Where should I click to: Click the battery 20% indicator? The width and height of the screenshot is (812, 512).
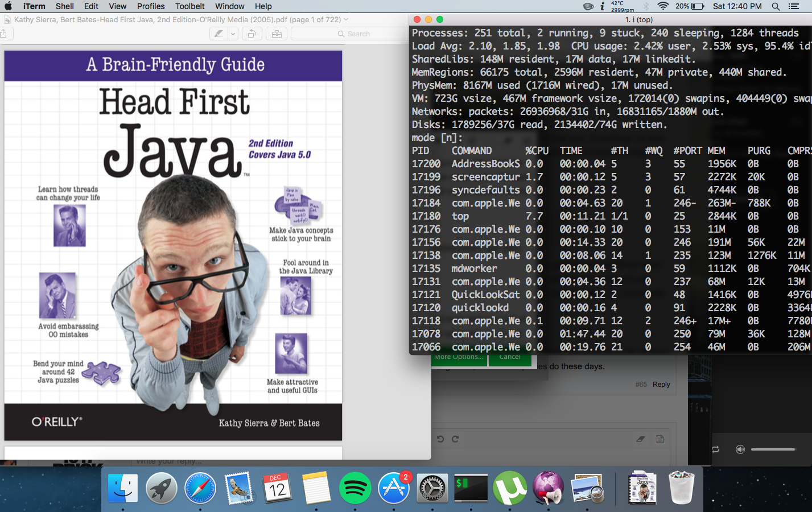[690, 6]
